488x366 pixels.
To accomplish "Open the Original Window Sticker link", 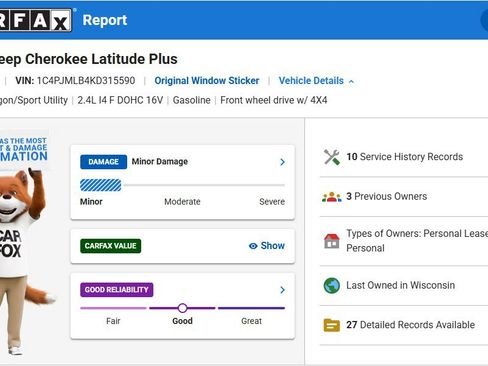I will tap(207, 81).
